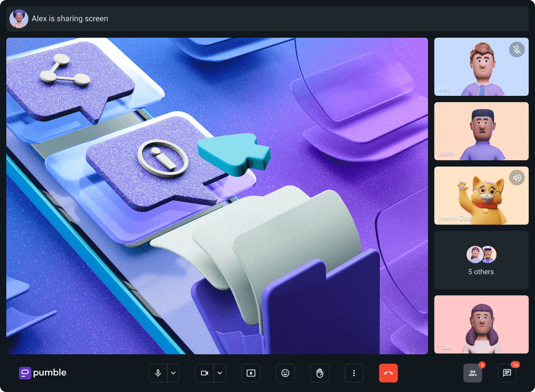Show the 5 others participants
Image resolution: width=535 pixels, height=392 pixels.
[481, 260]
